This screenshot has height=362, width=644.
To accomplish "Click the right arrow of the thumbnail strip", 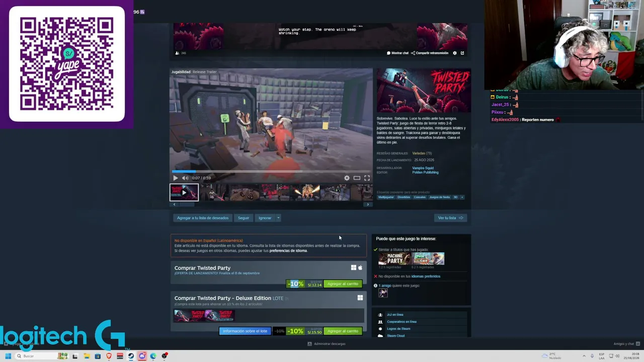I will [x=368, y=205].
